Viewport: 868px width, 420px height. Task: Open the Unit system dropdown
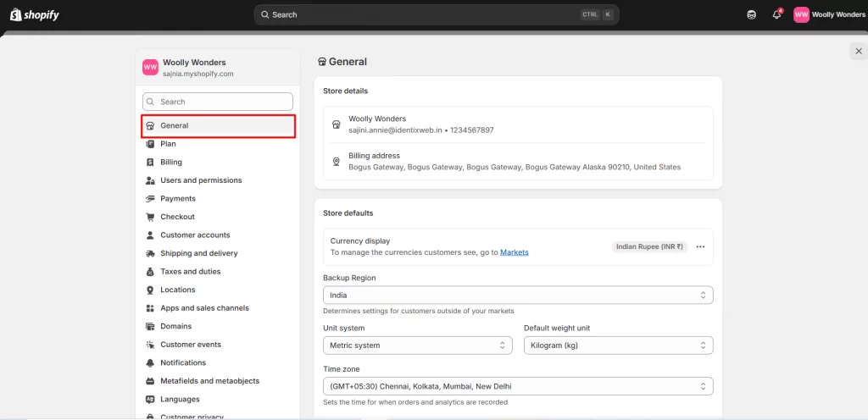(417, 345)
